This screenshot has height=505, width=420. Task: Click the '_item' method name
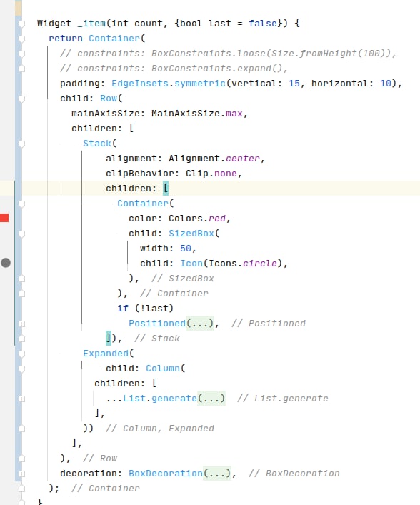(91, 24)
